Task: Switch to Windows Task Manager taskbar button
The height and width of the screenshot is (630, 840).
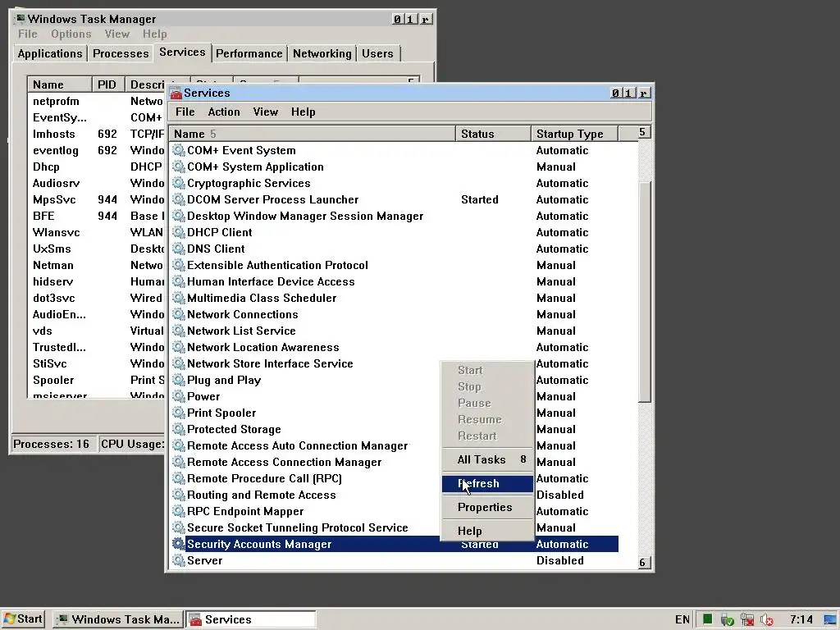Action: click(118, 619)
